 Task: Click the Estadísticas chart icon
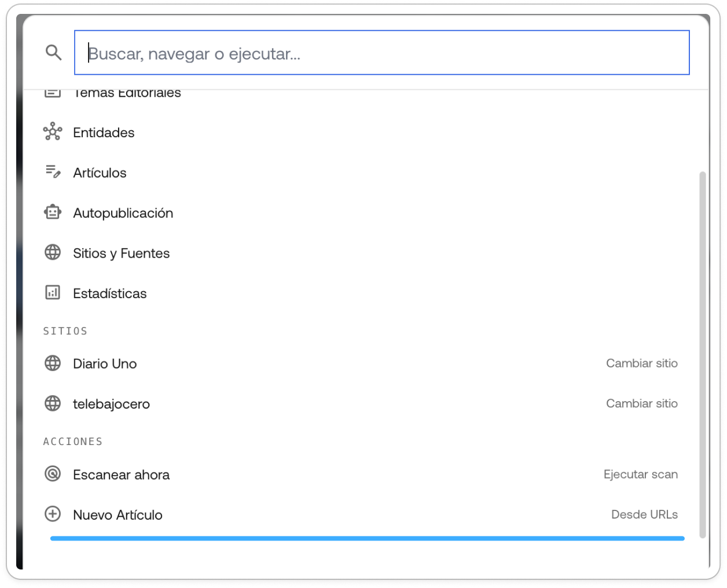point(53,293)
